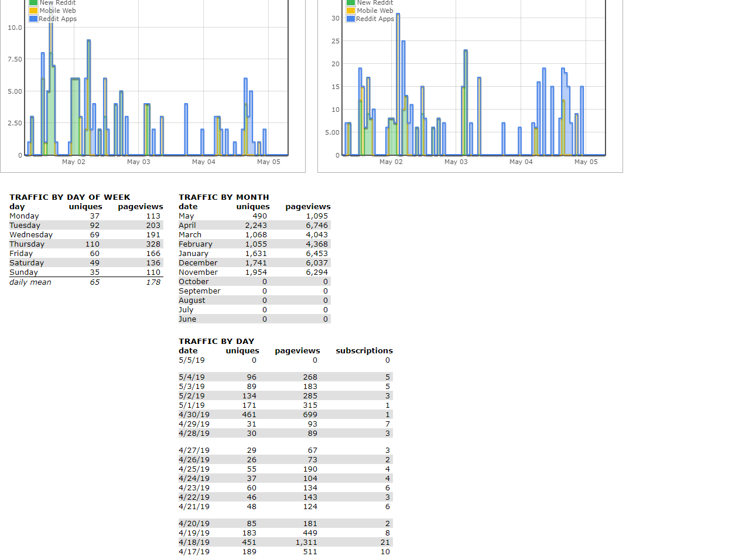Click the Reddit Apps blue swatch beside the 30 axis

[351, 19]
